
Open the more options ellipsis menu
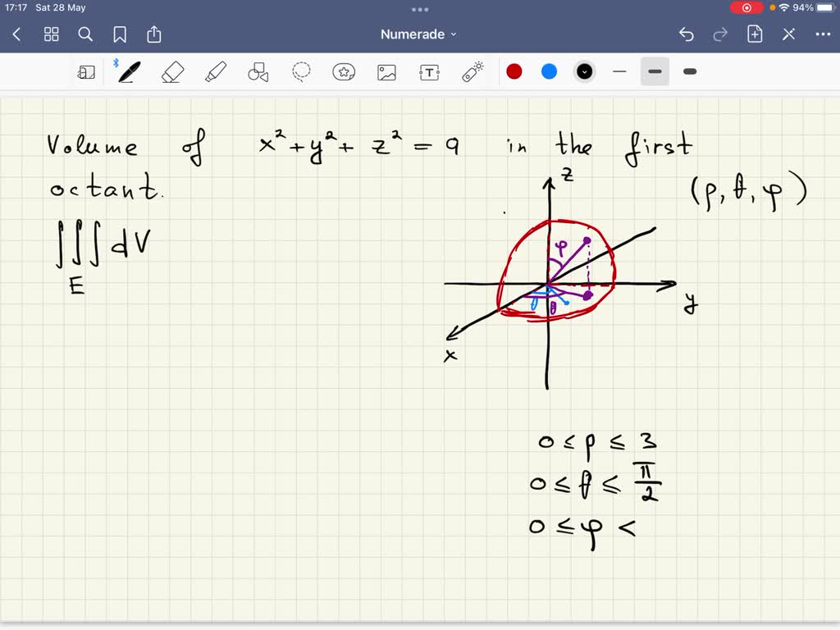[824, 34]
